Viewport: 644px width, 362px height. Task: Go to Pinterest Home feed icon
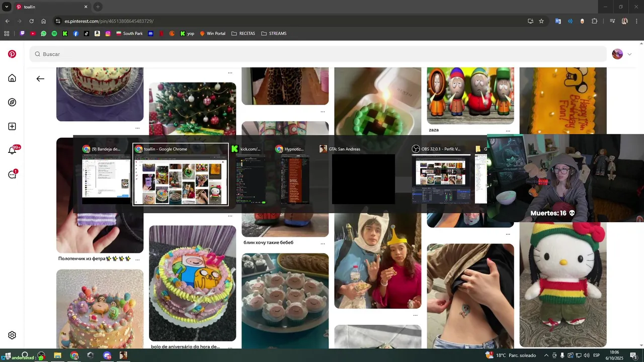[x=12, y=78]
